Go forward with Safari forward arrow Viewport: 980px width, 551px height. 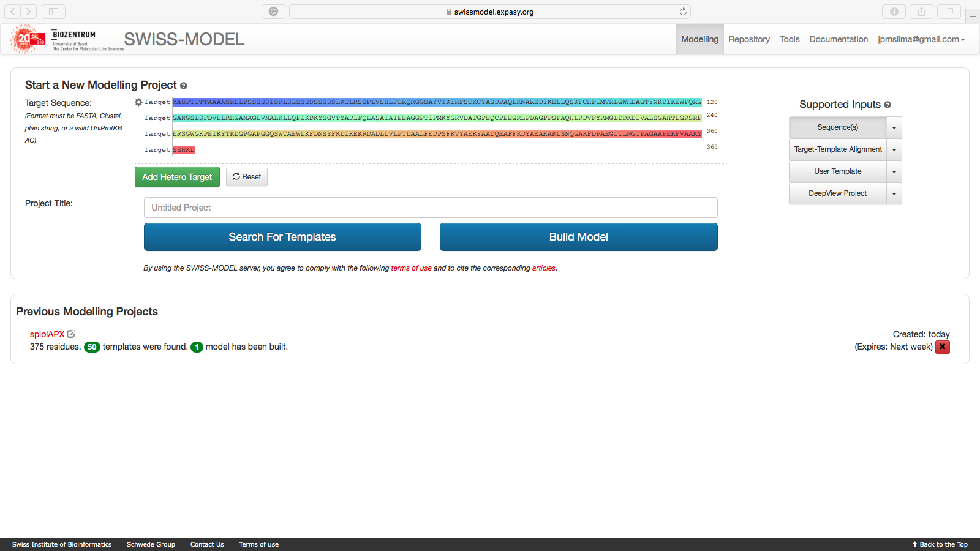(28, 12)
